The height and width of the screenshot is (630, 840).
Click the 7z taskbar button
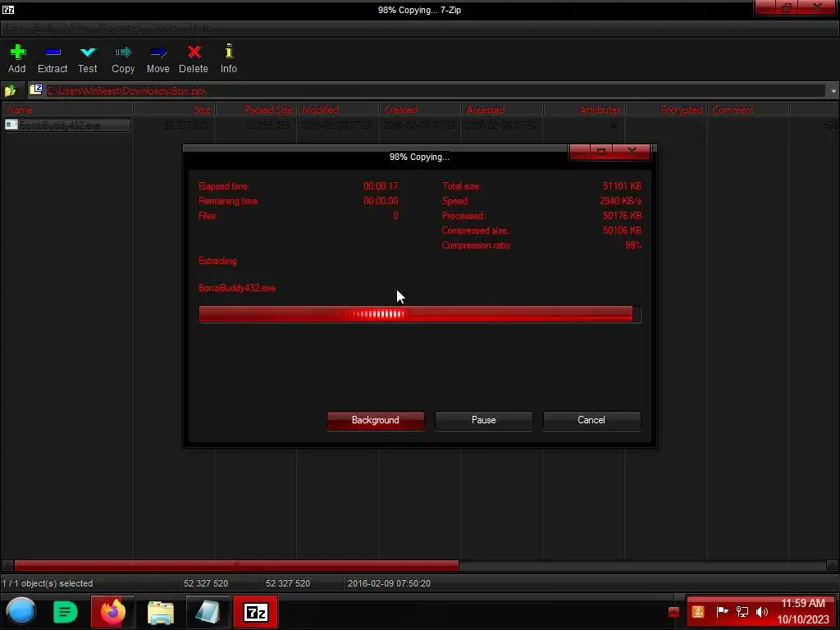pyautogui.click(x=256, y=612)
